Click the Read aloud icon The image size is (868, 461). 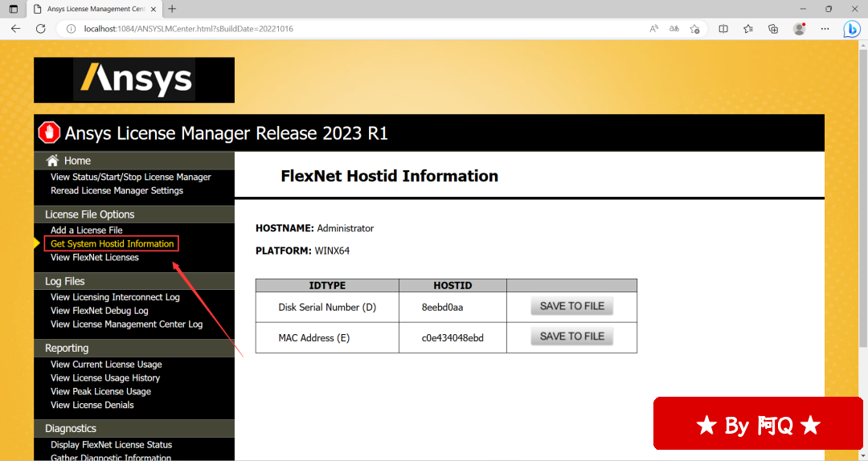click(653, 29)
